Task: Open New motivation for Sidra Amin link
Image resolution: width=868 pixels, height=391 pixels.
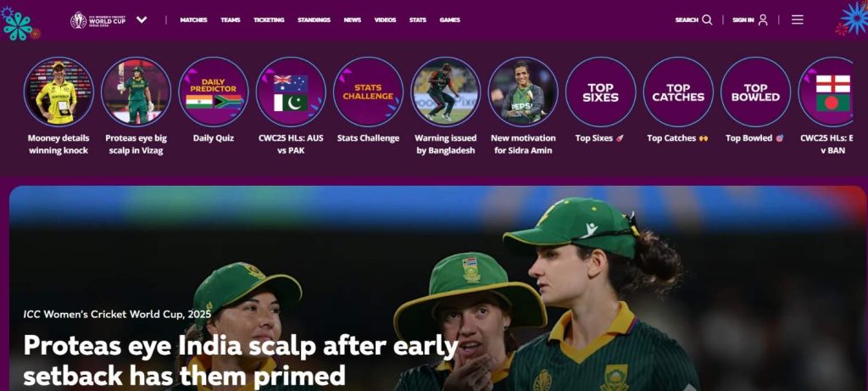Action: (x=523, y=144)
